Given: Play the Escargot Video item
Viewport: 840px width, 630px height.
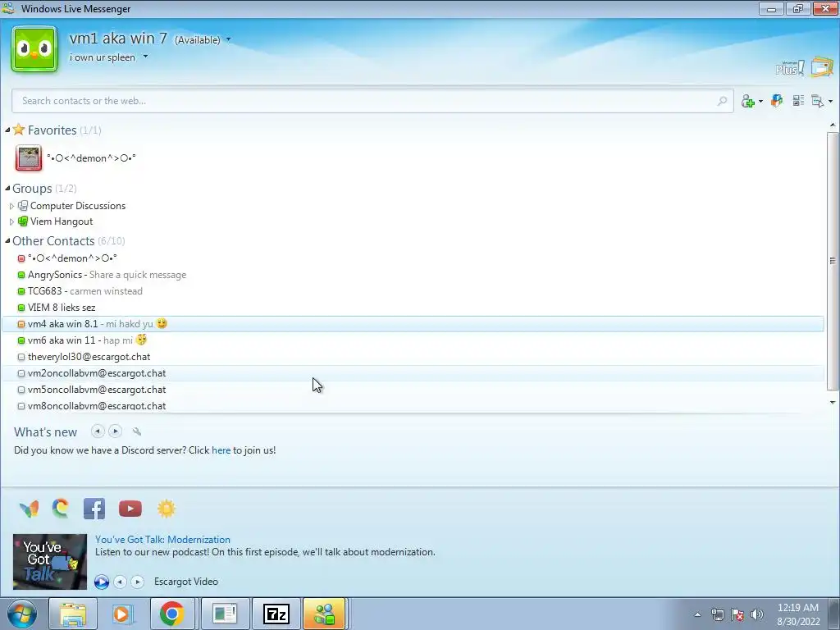Looking at the screenshot, I should (x=101, y=582).
